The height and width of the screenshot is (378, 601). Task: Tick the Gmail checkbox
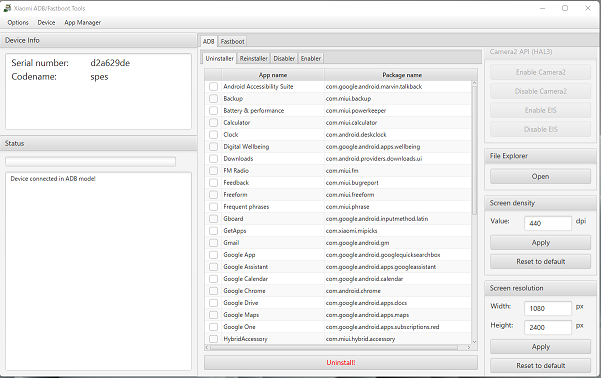(x=213, y=243)
